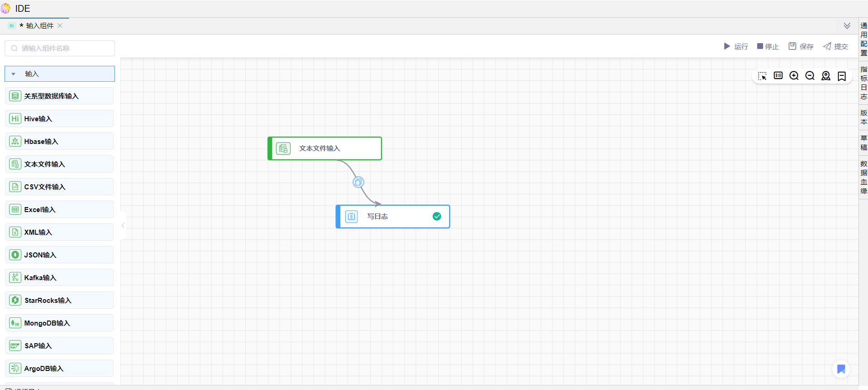Click the CSV文件输入 component
Viewport: 868px width, 390px height.
(x=60, y=187)
